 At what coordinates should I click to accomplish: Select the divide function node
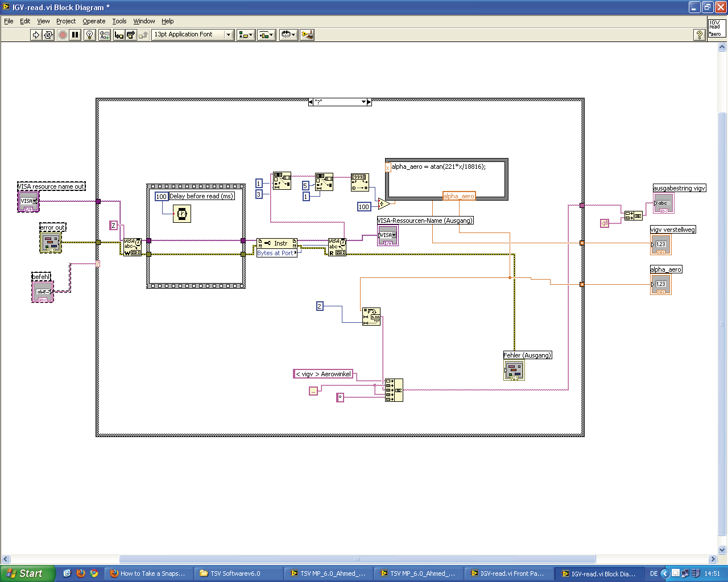384,203
